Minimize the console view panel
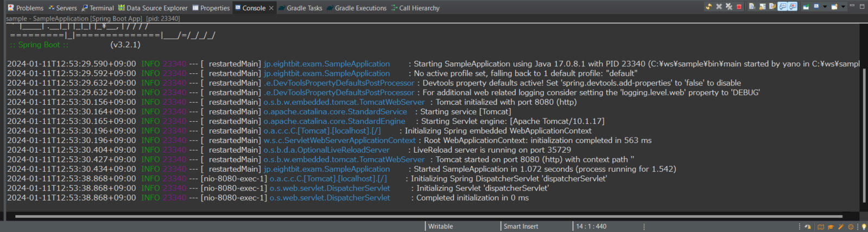 point(852,5)
